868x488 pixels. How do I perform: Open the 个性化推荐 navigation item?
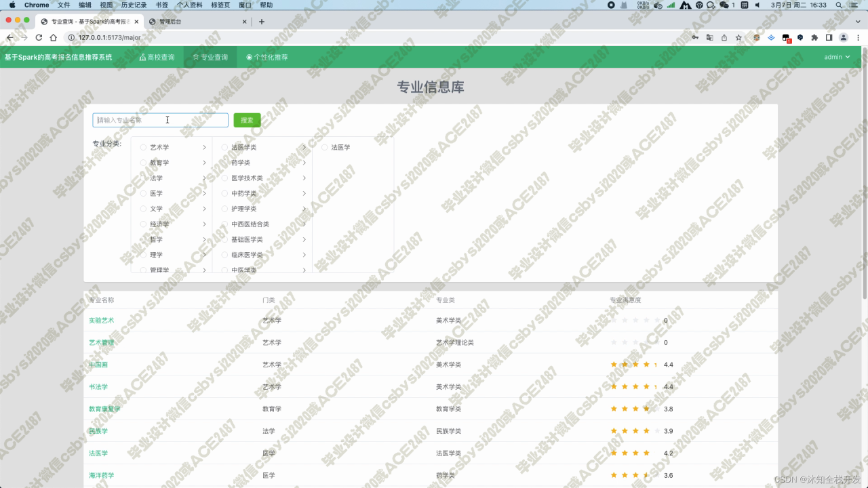267,58
